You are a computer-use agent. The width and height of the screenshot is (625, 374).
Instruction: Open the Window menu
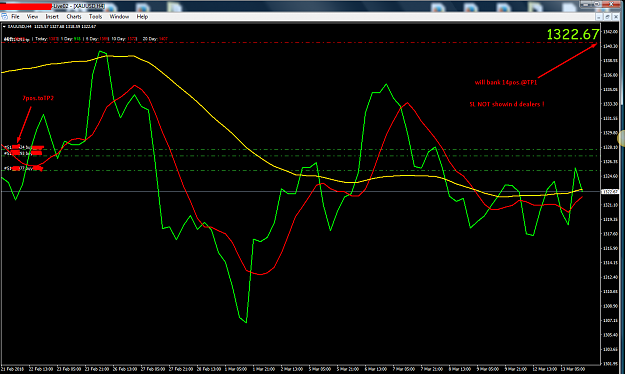[119, 17]
